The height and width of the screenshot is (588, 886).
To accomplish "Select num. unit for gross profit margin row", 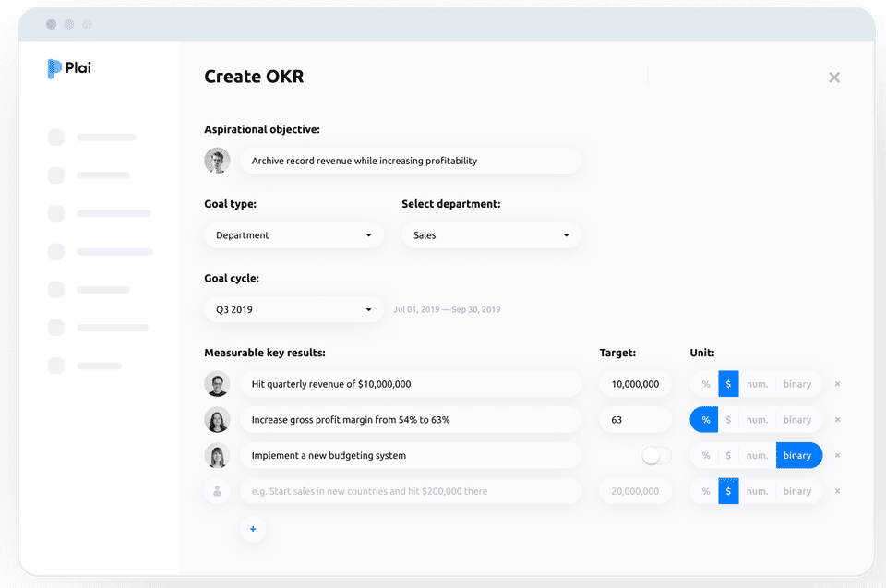I will [757, 419].
